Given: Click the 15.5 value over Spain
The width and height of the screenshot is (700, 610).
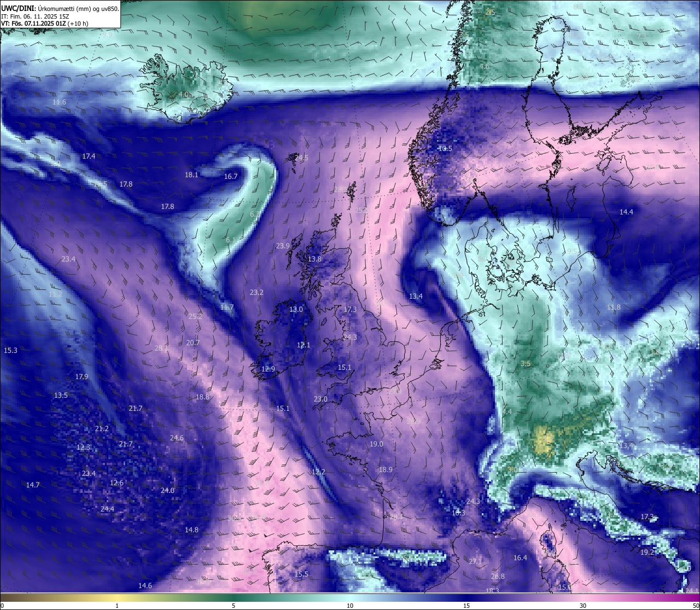Looking at the screenshot, I should click(302, 574).
